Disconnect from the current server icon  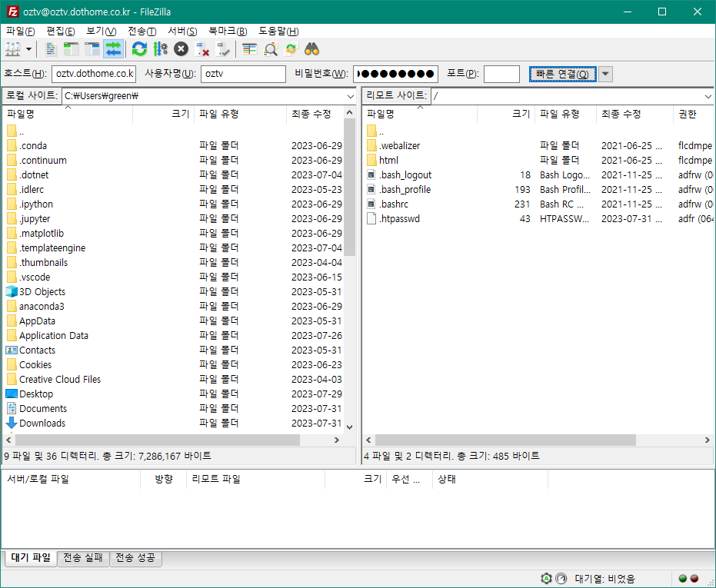[201, 49]
